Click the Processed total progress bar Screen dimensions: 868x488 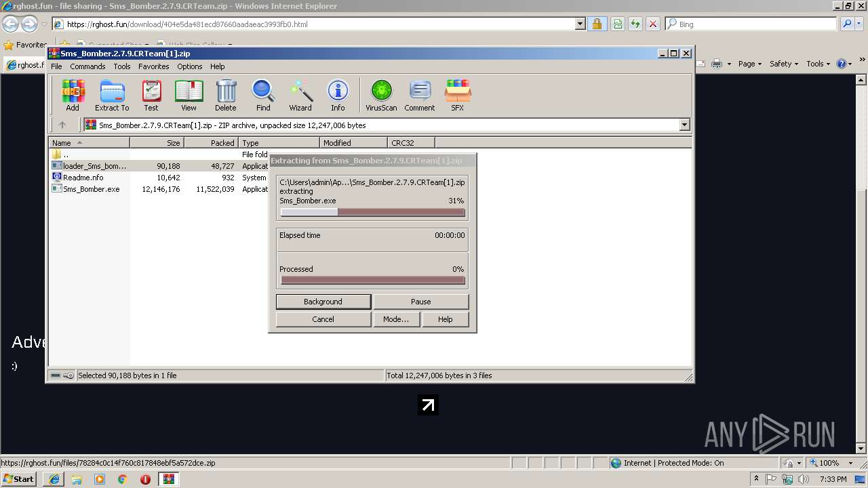(372, 280)
